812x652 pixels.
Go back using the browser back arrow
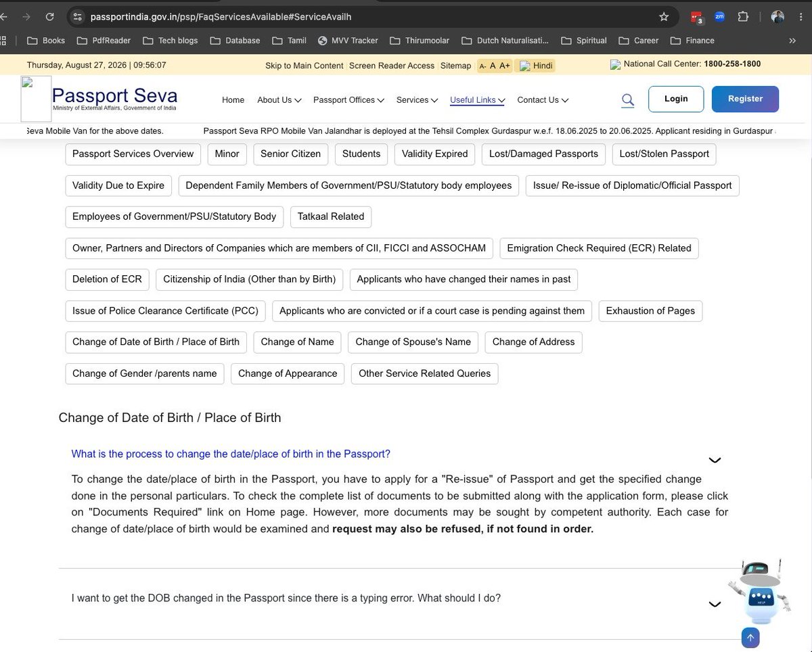4,17
